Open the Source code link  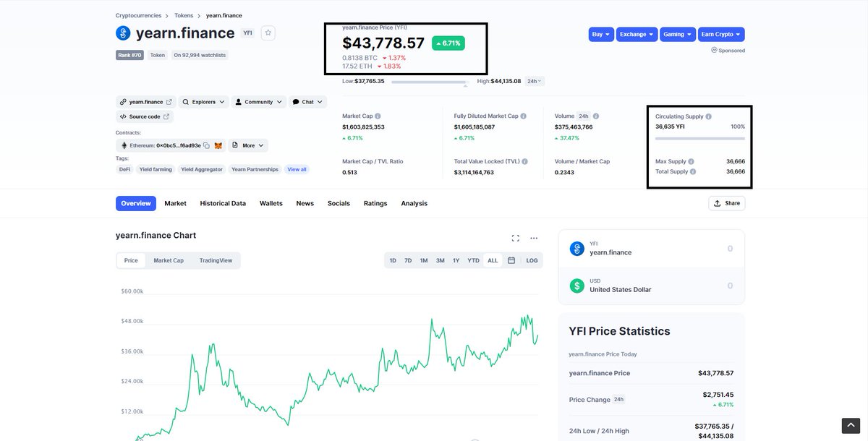pos(145,116)
